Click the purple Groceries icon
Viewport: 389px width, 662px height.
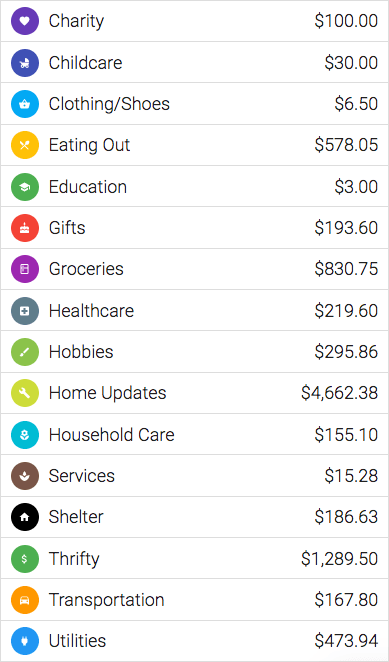pos(25,269)
